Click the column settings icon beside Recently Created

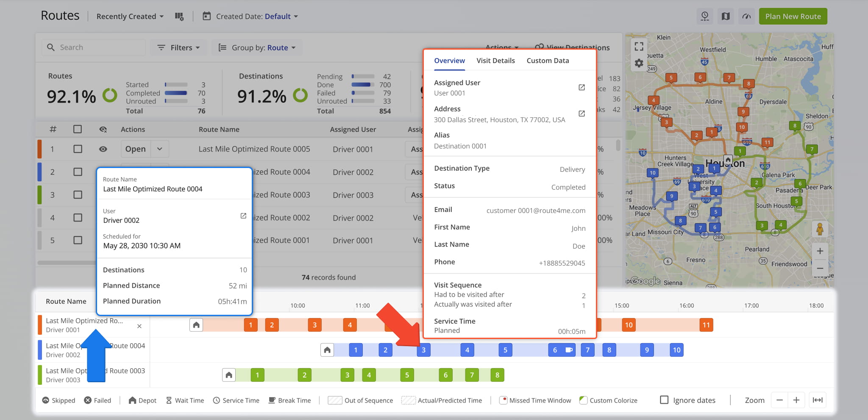(179, 17)
